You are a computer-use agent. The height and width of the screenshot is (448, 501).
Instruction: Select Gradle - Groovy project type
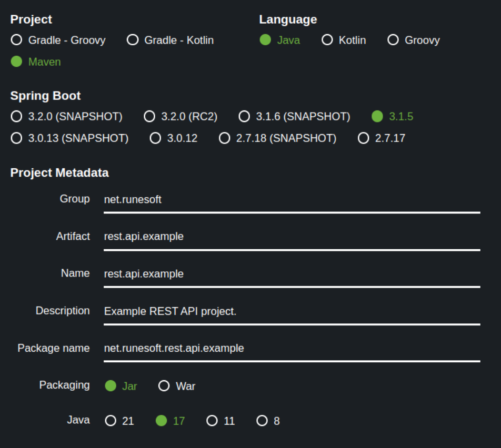click(x=17, y=40)
